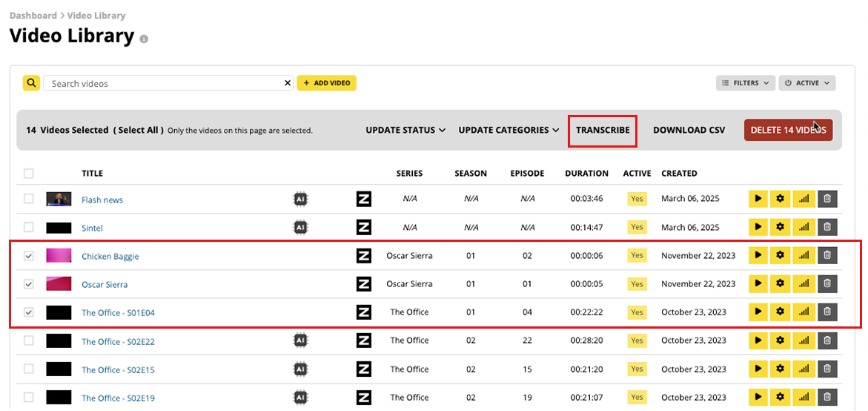Open settings gear in Oscar Sierra row
This screenshot has width=868, height=411.
(x=781, y=283)
